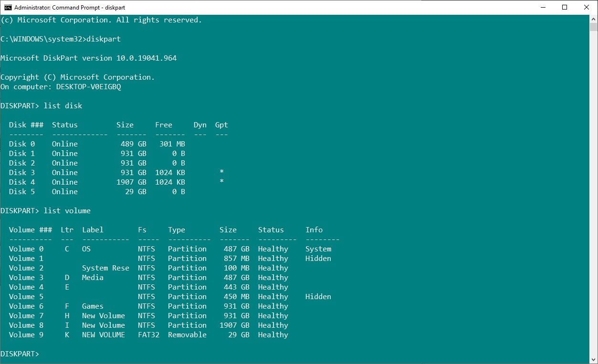Close the diskpart Command Prompt window
Image resolution: width=598 pixels, height=364 pixels.
click(x=587, y=7)
